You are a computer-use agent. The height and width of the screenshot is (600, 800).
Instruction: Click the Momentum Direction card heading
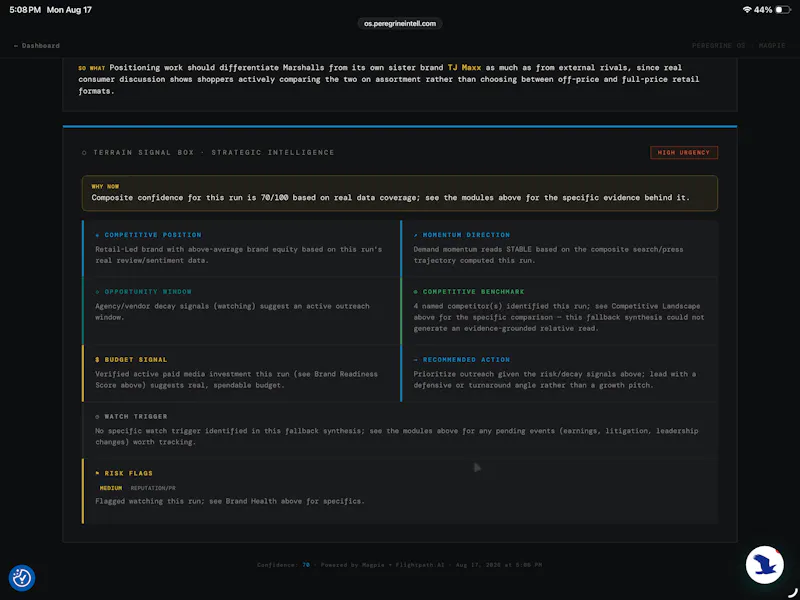(x=466, y=235)
